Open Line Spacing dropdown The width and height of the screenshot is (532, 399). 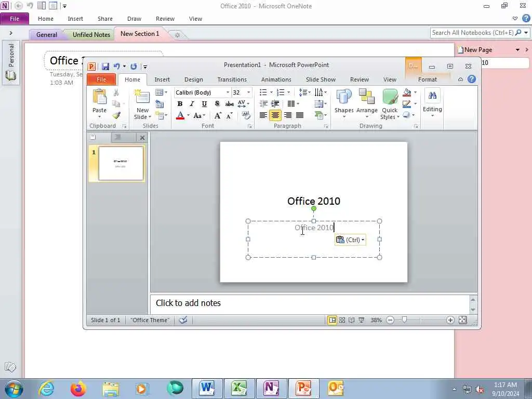pos(304,92)
